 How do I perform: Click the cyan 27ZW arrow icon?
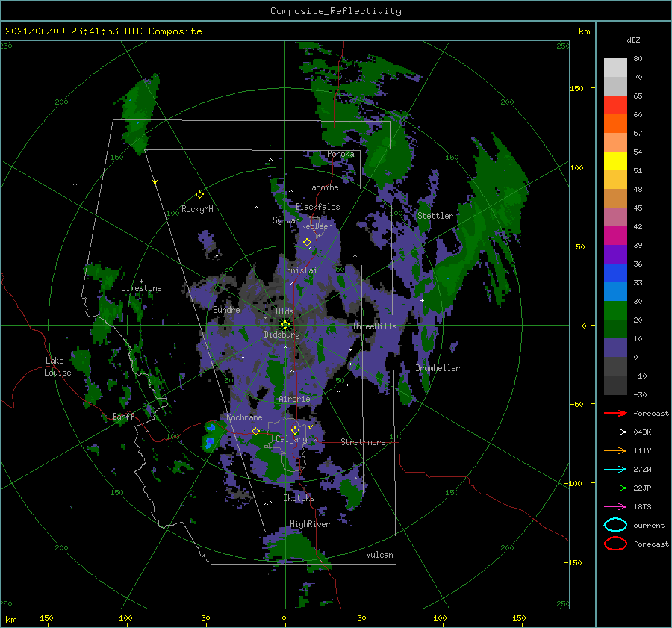tap(615, 470)
